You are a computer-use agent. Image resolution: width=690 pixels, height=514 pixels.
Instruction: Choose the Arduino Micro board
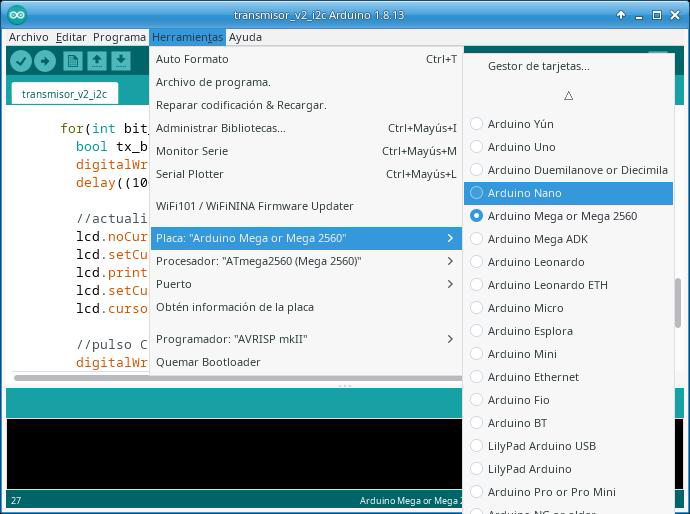(568, 308)
